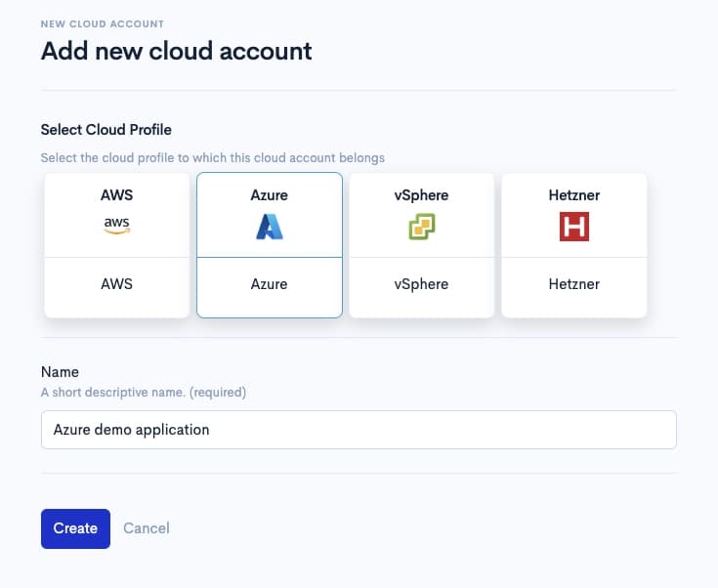Screen dimensions: 718x588
Task: Click the Name field label
Action: click(x=60, y=372)
